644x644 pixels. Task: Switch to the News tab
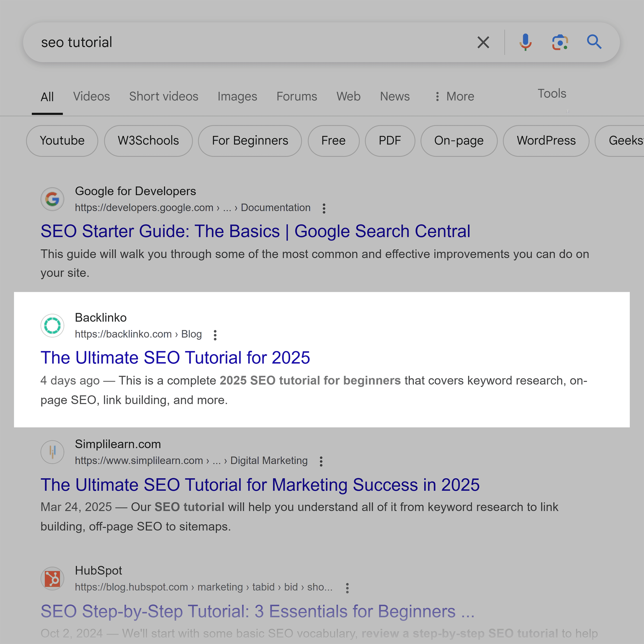coord(395,96)
